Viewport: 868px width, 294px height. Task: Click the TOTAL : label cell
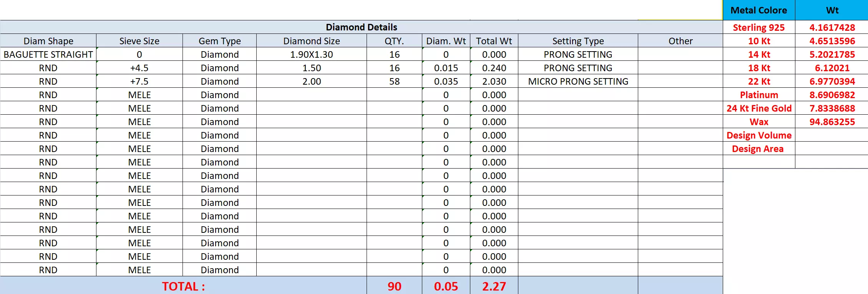click(183, 286)
